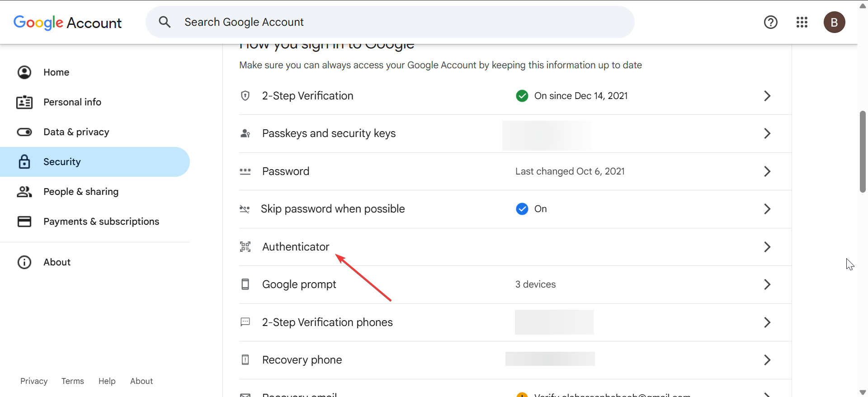
Task: Click the help question mark icon
Action: [x=770, y=22]
